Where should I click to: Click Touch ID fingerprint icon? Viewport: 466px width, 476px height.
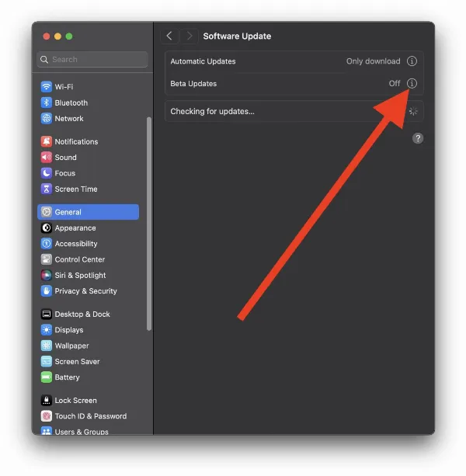pyautogui.click(x=46, y=416)
